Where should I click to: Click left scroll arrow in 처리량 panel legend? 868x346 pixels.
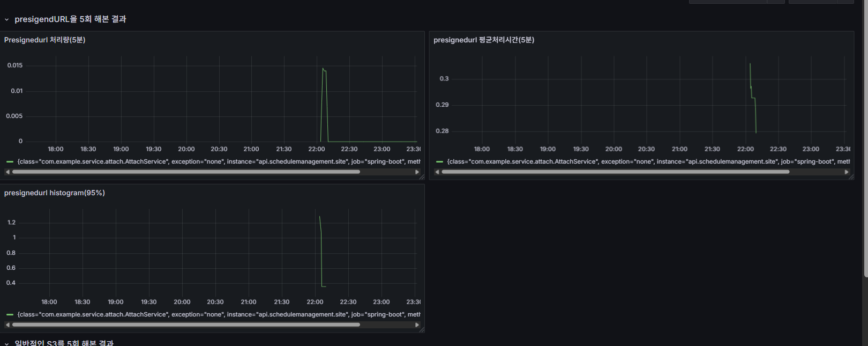tap(8, 172)
